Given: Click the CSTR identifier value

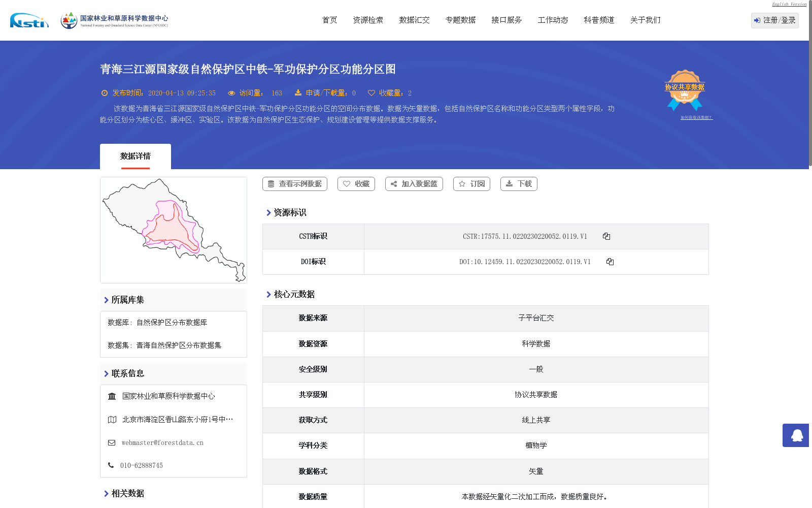Looking at the screenshot, I should pos(525,236).
